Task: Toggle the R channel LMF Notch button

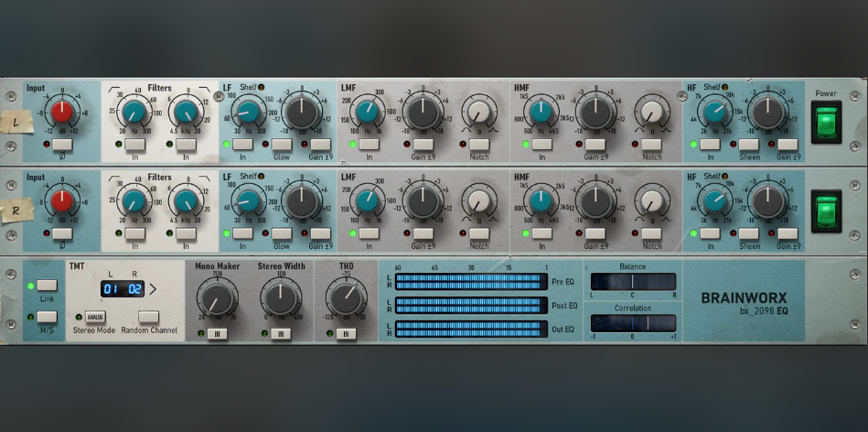Action: [x=479, y=233]
